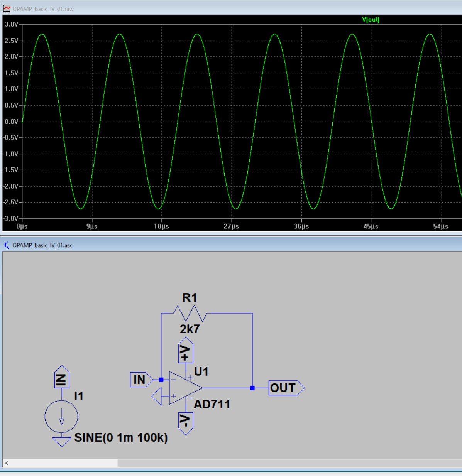Select the IN net label above current source

tap(62, 377)
